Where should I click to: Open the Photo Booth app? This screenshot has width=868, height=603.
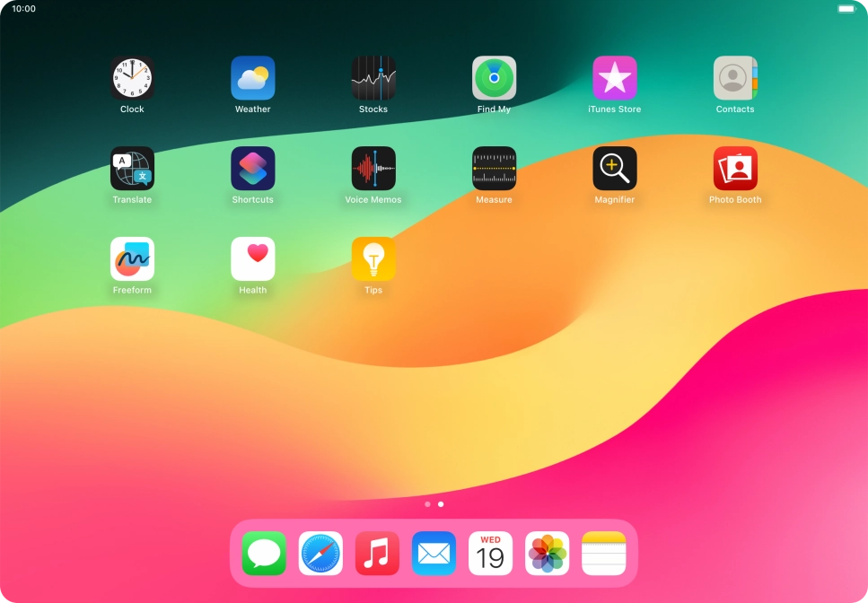(735, 169)
